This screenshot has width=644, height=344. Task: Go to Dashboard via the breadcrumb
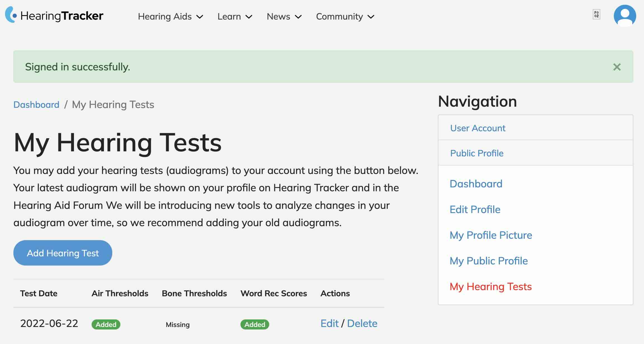point(36,104)
